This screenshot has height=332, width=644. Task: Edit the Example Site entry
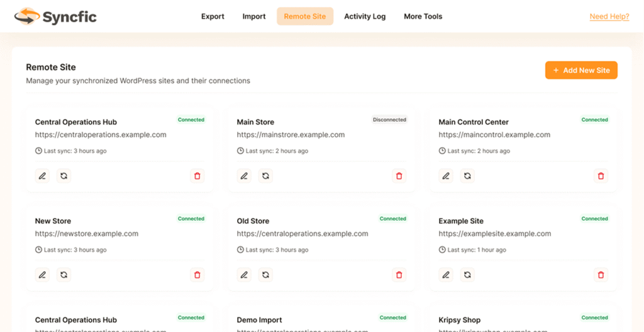point(446,275)
